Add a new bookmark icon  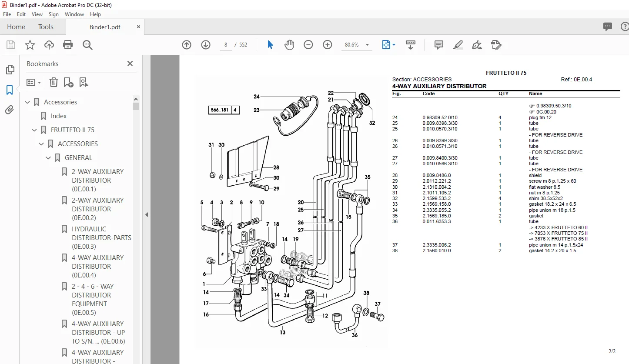pyautogui.click(x=68, y=82)
